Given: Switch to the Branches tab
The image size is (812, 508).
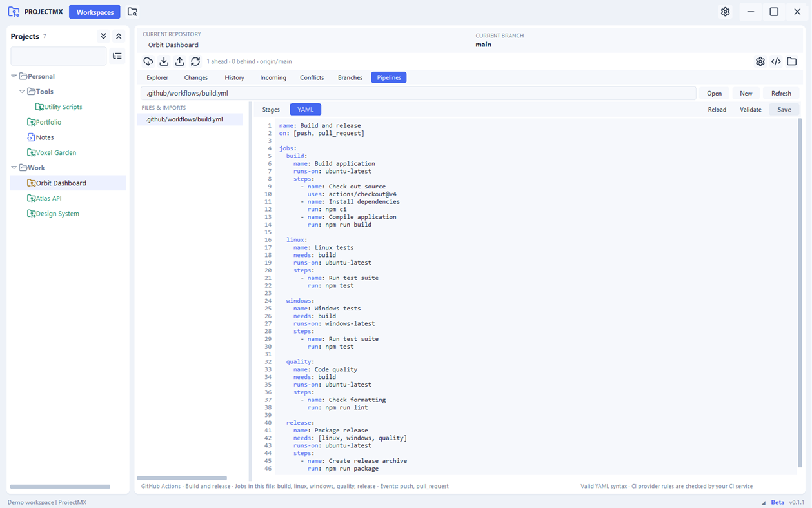Looking at the screenshot, I should pyautogui.click(x=350, y=77).
